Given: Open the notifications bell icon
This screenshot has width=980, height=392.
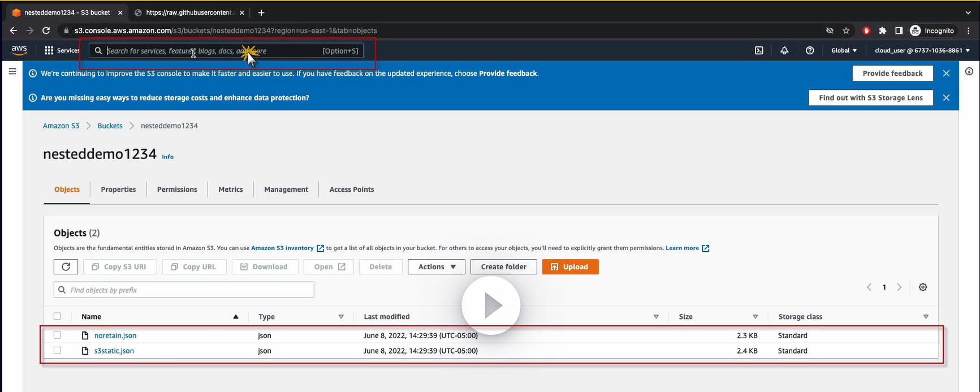Looking at the screenshot, I should (784, 50).
